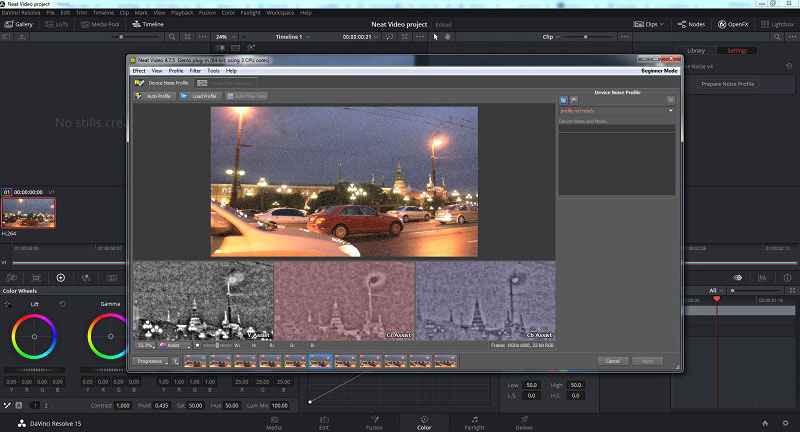Image resolution: width=800 pixels, height=432 pixels.
Task: Click the Contrast value 1.000 field
Action: (123, 405)
